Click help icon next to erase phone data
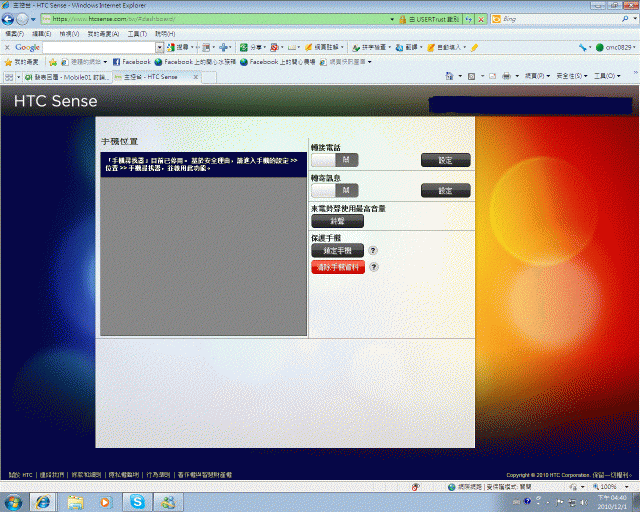Viewport: 640px width, 512px height. tap(374, 267)
